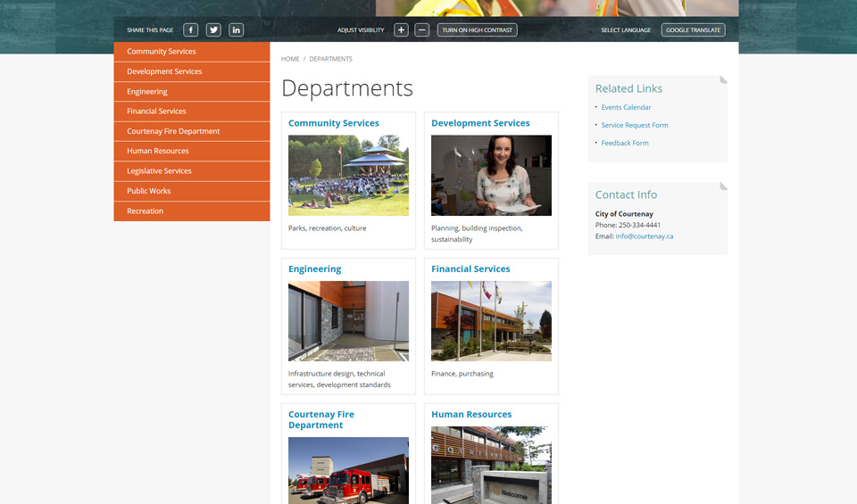Viewport: 857px width, 504px height.
Task: Share this page on Facebook
Action: (x=191, y=30)
